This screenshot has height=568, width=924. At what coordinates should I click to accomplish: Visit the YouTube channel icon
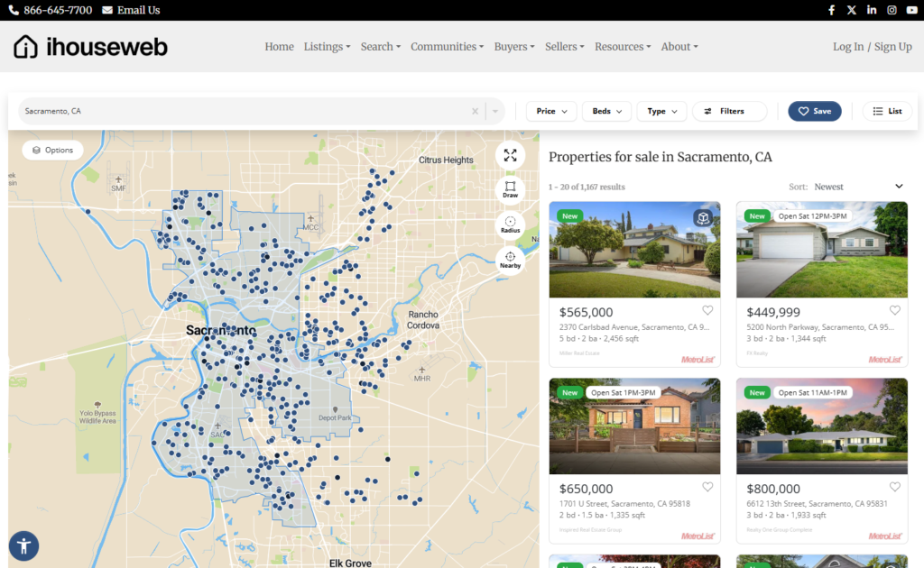tap(911, 10)
